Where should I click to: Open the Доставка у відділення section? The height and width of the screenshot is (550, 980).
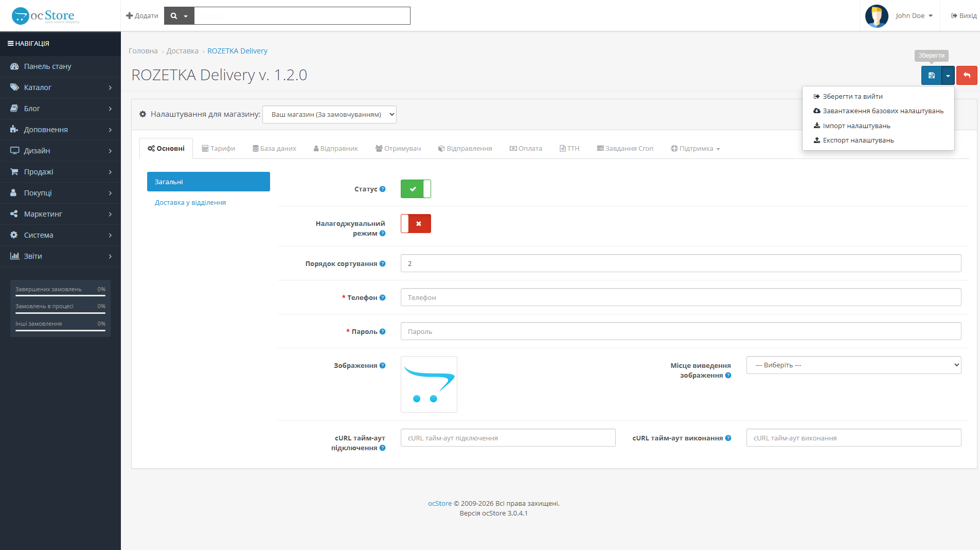[190, 202]
